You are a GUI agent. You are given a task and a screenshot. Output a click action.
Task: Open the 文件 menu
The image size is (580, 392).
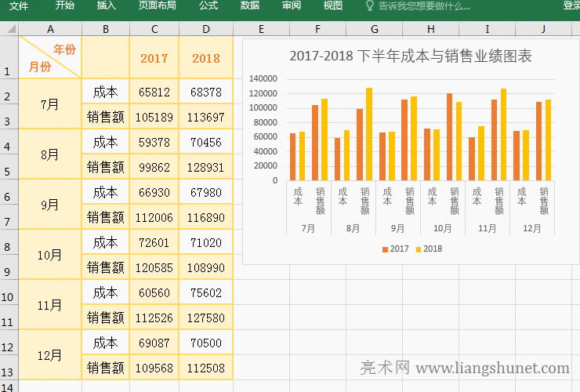19,5
